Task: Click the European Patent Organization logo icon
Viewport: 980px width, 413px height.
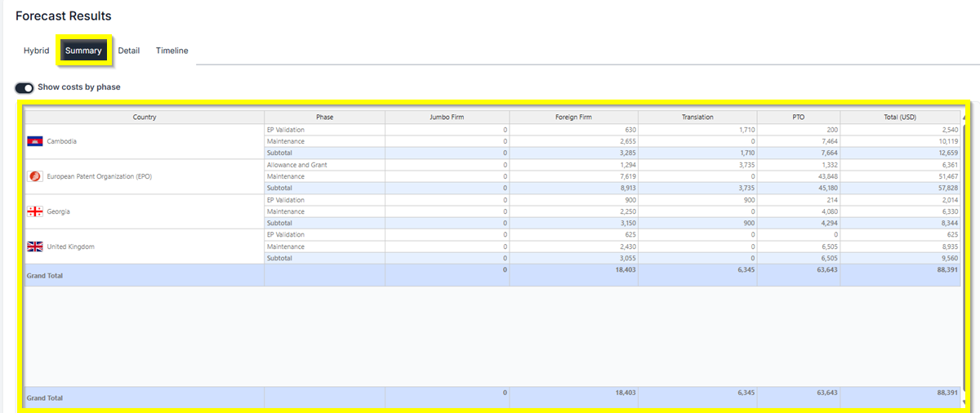Action: click(x=35, y=176)
